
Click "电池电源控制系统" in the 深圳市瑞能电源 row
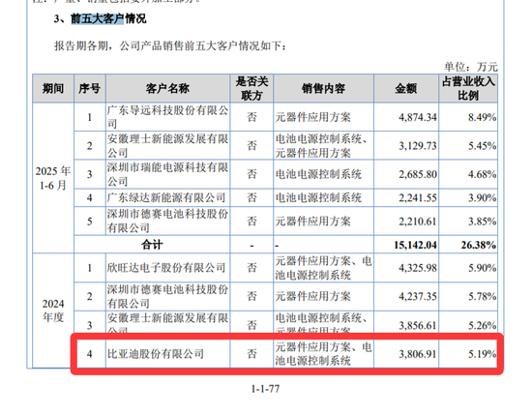click(x=318, y=174)
